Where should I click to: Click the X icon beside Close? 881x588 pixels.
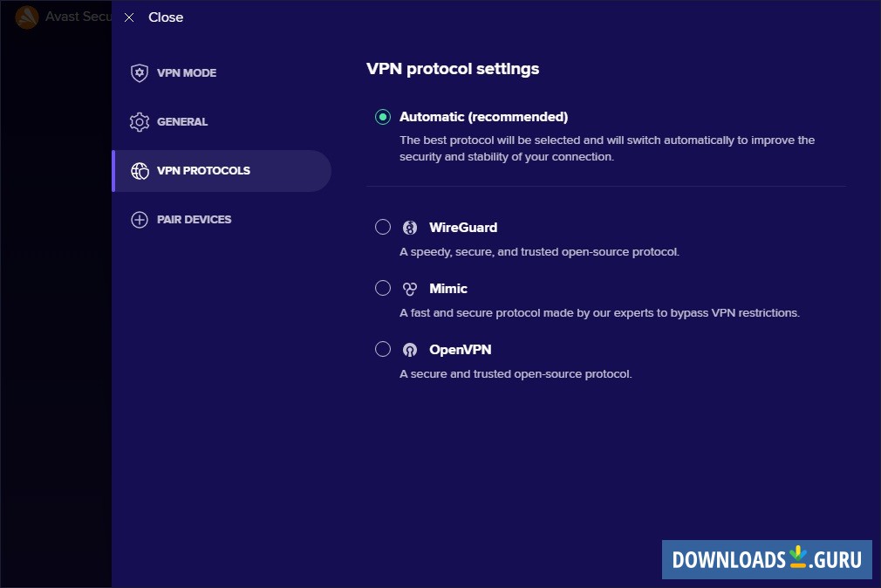[x=128, y=17]
